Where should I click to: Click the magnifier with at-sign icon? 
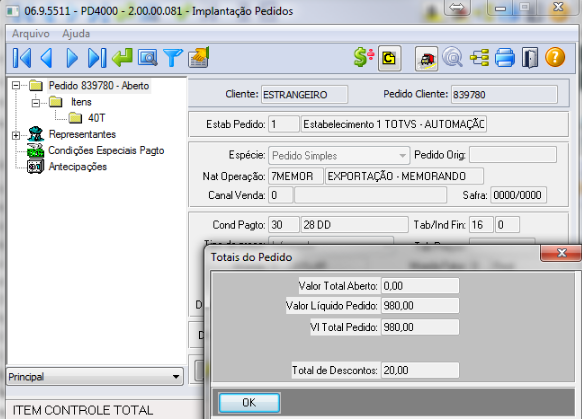(453, 58)
